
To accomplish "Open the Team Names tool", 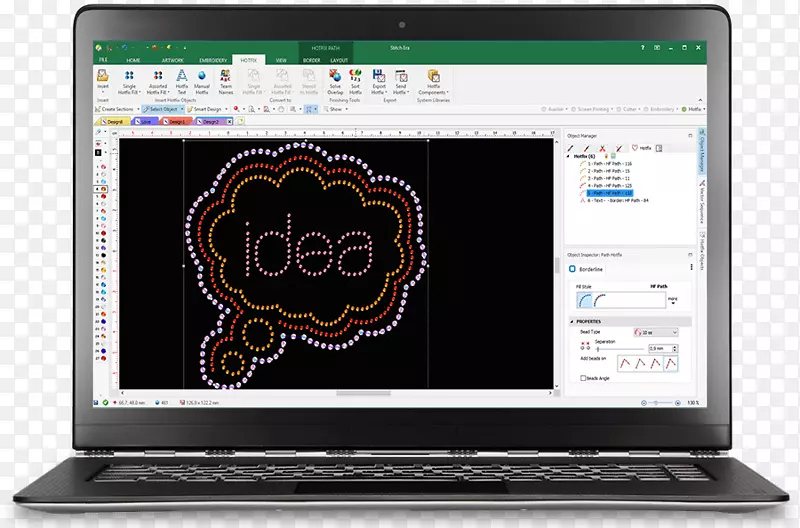I will (x=226, y=82).
